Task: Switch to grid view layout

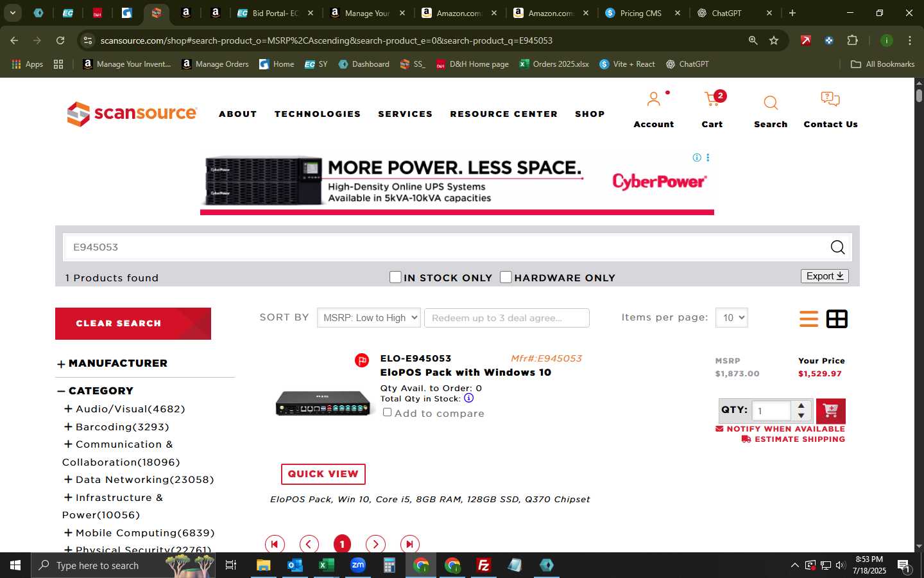Action: (x=837, y=319)
